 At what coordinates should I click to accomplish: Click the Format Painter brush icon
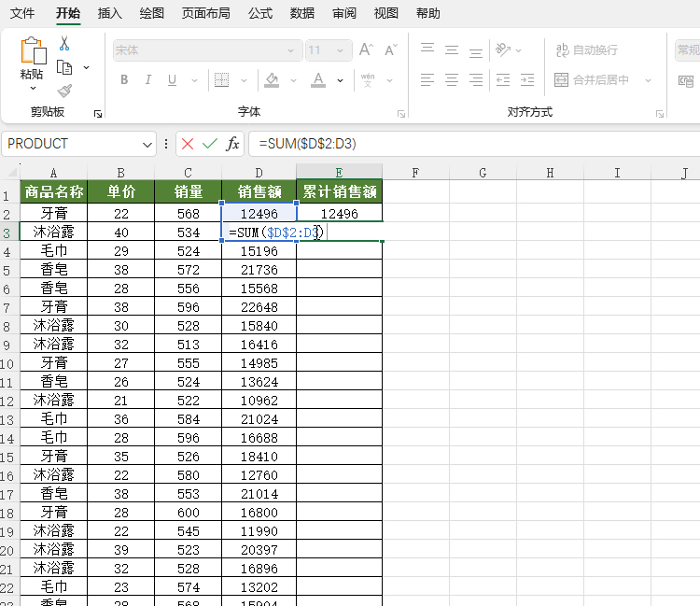coord(64,92)
